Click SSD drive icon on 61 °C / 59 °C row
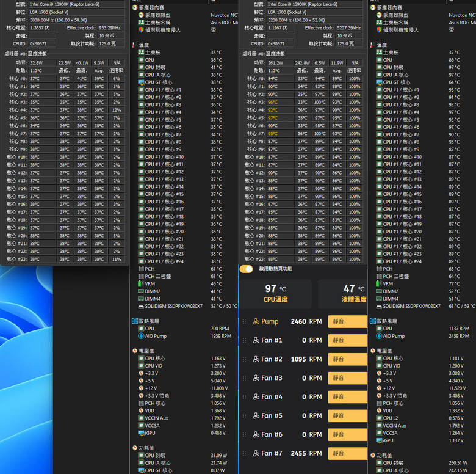The width and height of the screenshot is (476, 474). click(x=379, y=307)
